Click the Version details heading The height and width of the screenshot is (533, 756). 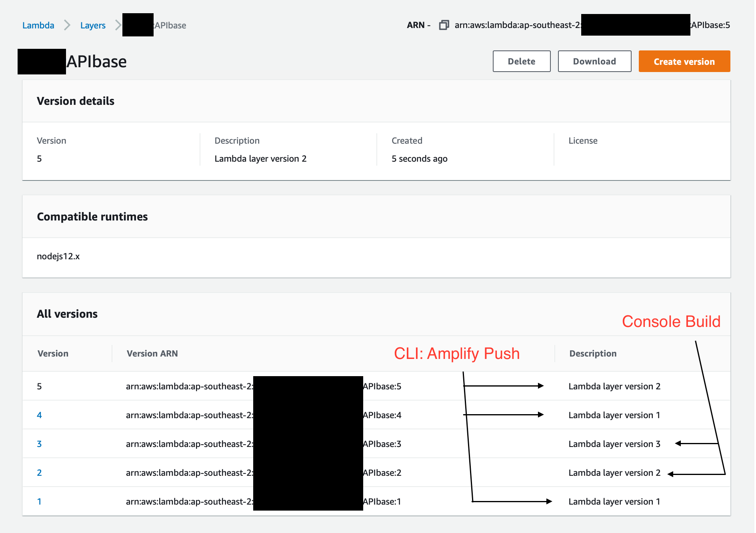click(76, 101)
